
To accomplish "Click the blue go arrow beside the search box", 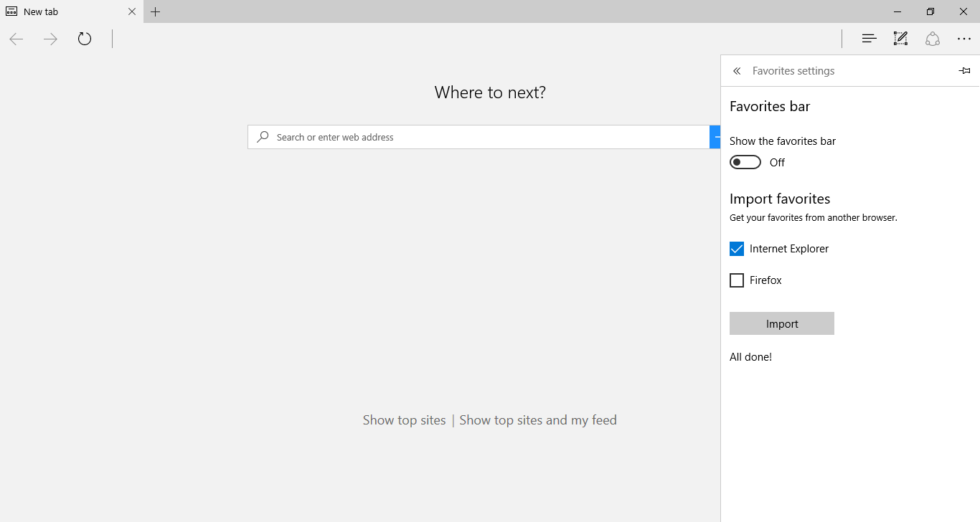I will 715,137.
